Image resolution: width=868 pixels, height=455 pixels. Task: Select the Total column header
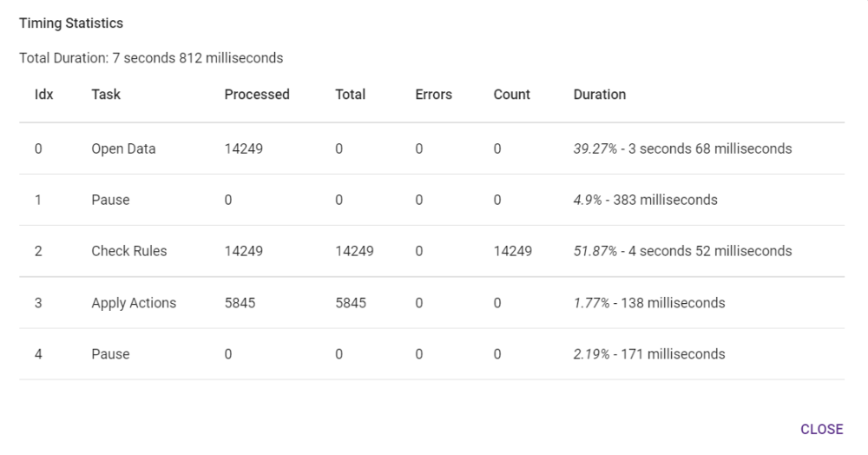(x=350, y=95)
